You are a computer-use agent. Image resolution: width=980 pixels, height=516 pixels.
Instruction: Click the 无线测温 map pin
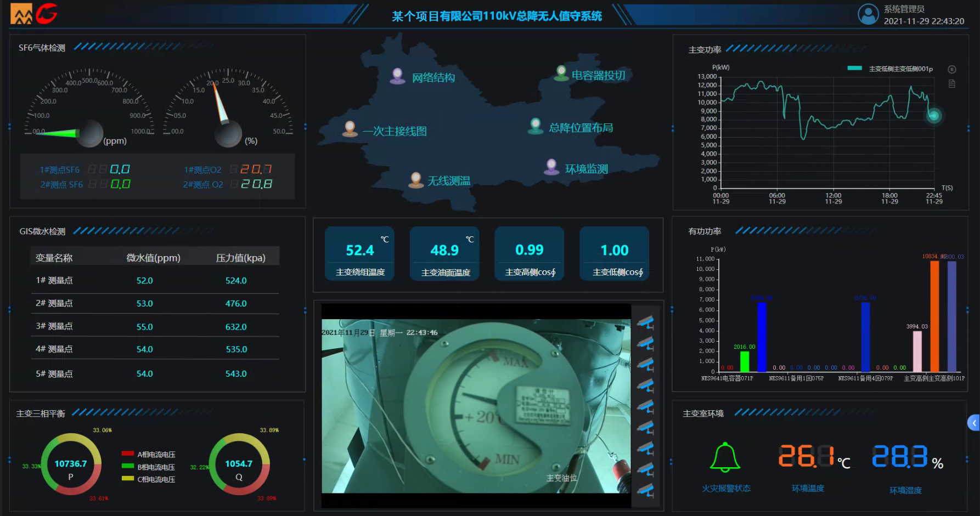pyautogui.click(x=416, y=179)
